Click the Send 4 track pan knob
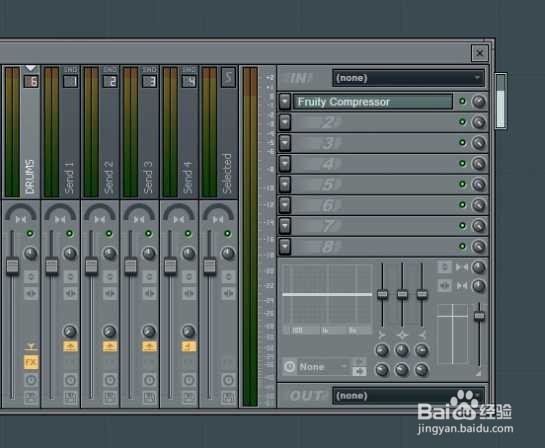Image resolution: width=545 pixels, height=448 pixels. tap(188, 254)
